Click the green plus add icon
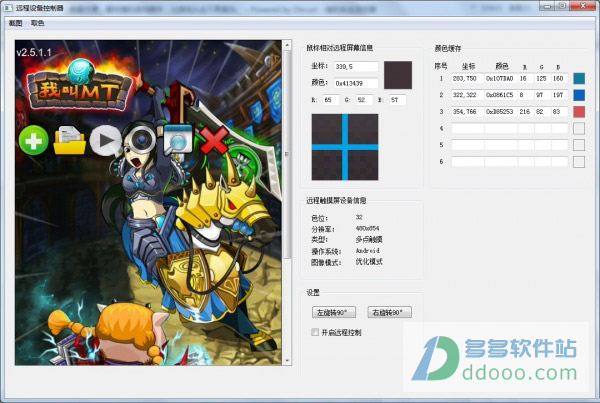 coord(34,140)
